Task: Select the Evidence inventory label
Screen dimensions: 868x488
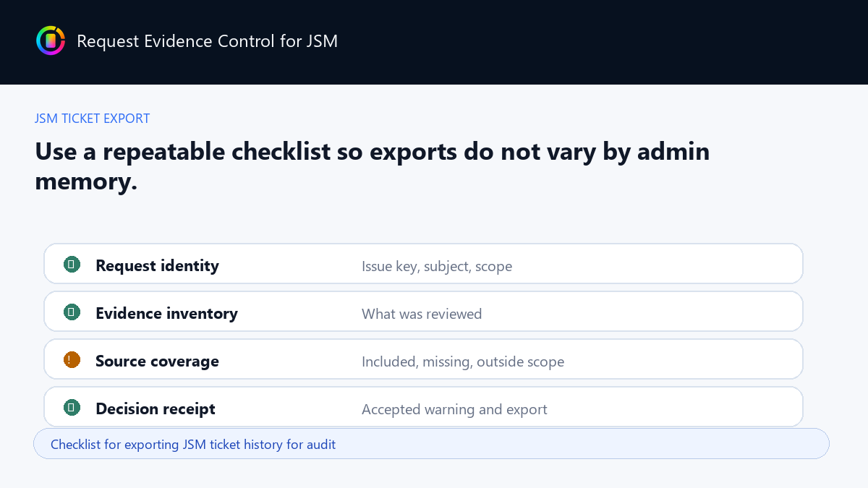Action: click(166, 314)
